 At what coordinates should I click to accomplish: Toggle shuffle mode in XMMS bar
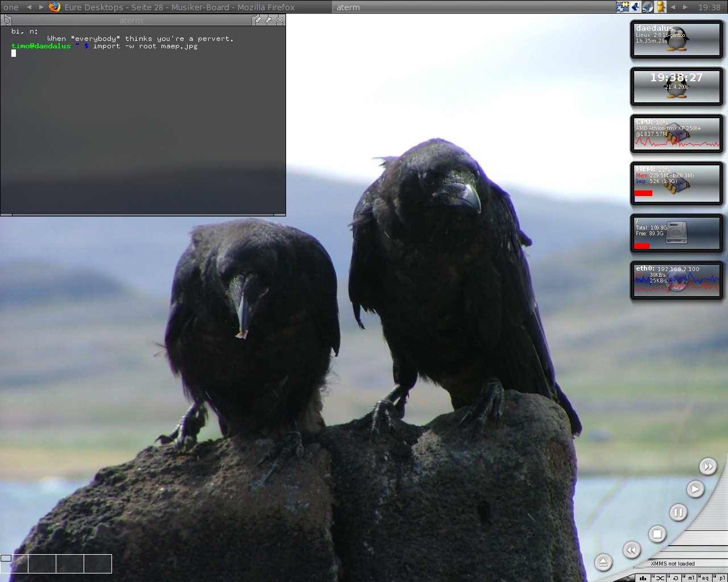click(x=660, y=578)
